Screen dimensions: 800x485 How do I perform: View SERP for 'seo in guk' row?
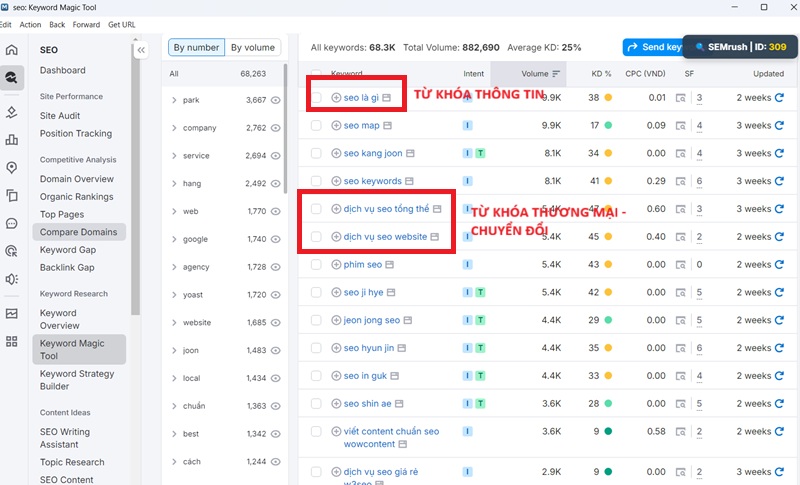coord(681,376)
